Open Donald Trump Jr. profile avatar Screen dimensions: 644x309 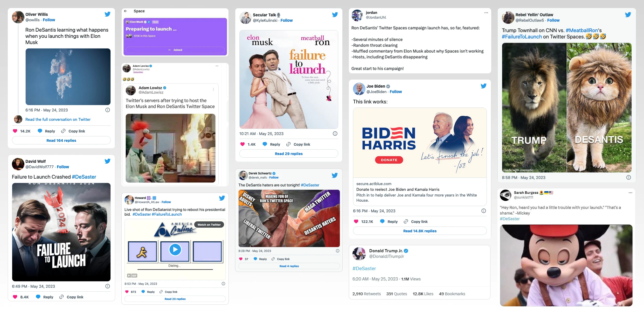359,254
